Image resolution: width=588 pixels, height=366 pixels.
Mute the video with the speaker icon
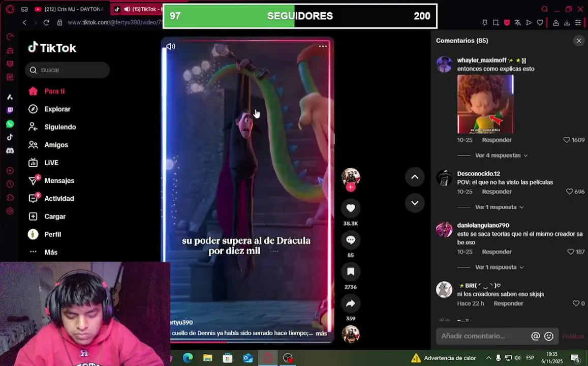pyautogui.click(x=171, y=46)
